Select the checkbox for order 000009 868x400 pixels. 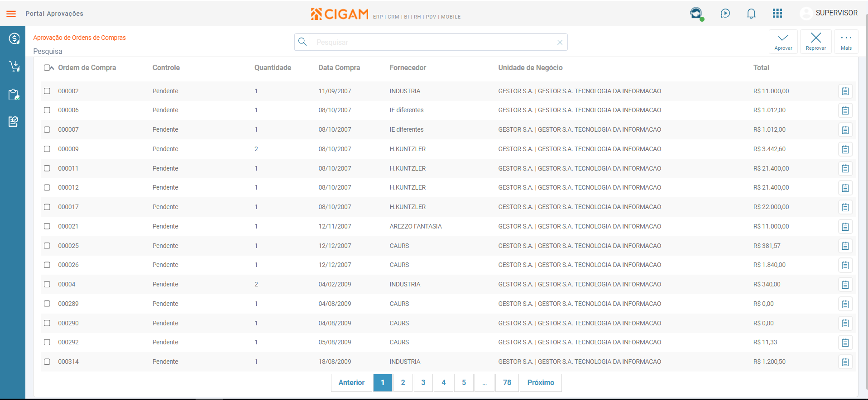pos(47,149)
